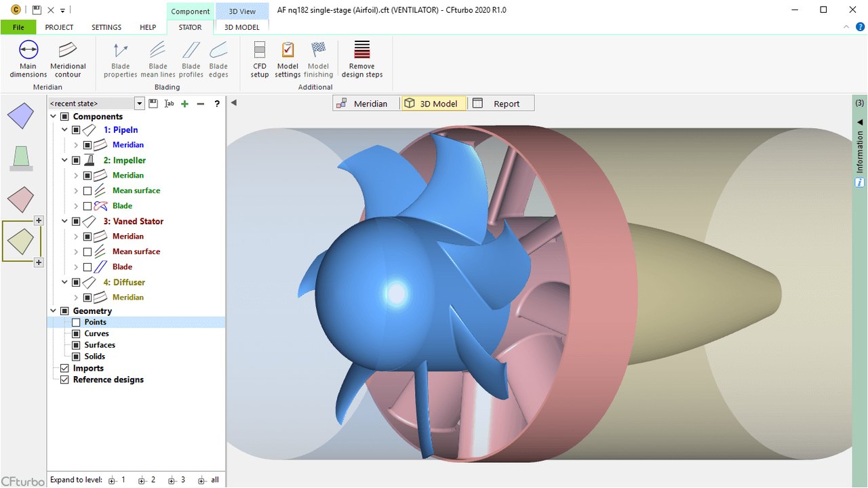Screen dimensions: 868x488
Task: Open the question mark help in tree panel
Action: click(217, 104)
